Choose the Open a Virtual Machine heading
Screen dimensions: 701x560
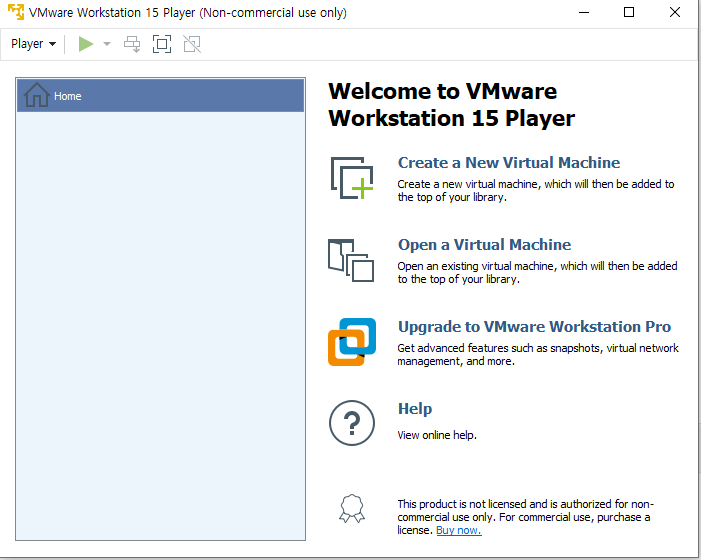[x=484, y=245]
